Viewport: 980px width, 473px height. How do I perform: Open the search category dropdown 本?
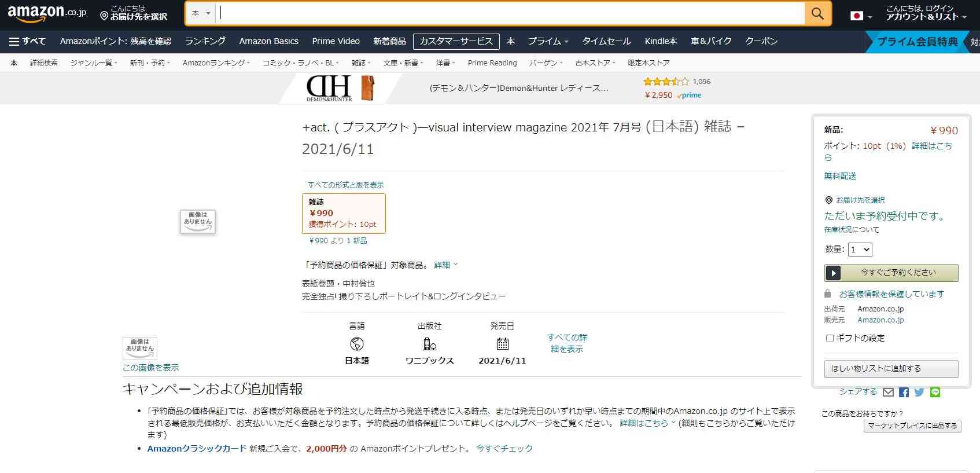[x=201, y=13]
